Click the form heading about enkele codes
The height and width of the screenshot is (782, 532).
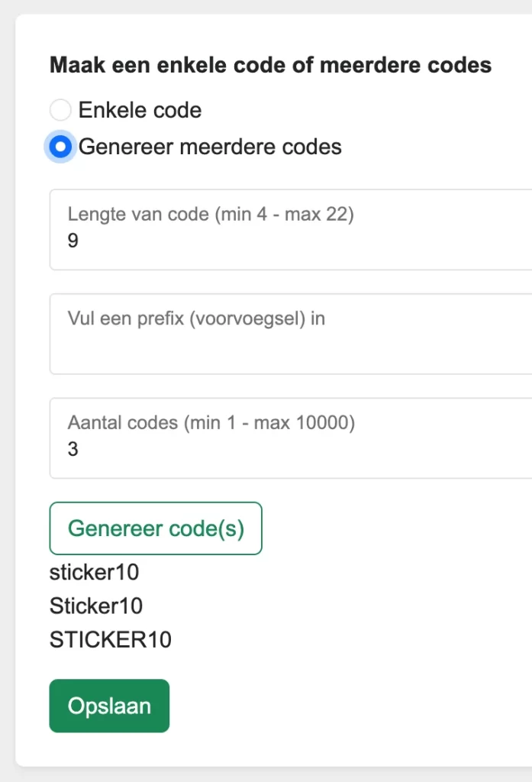(x=267, y=65)
